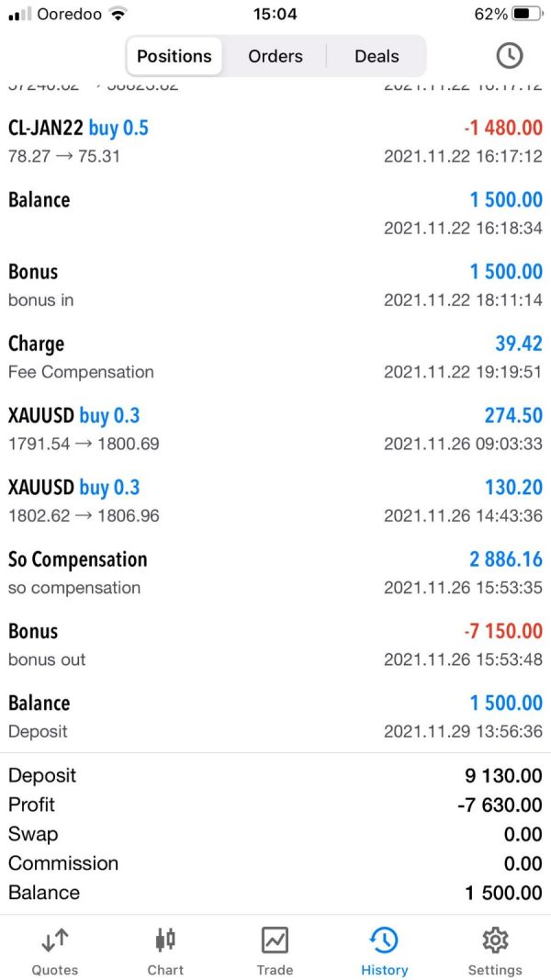Tap the clock period filter icon

pyautogui.click(x=509, y=56)
